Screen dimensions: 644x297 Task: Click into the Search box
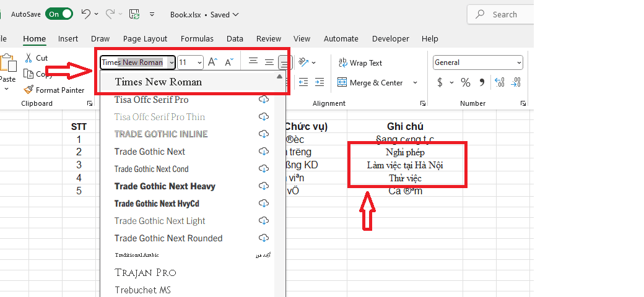click(500, 14)
